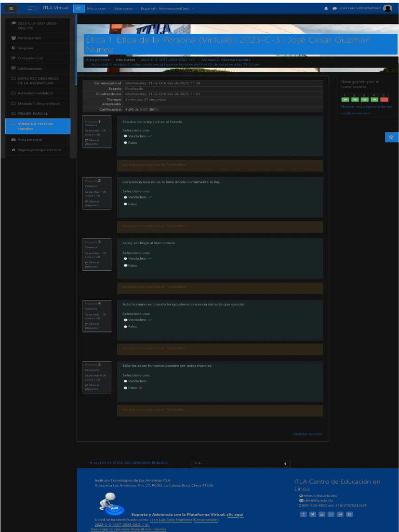The width and height of the screenshot is (399, 532).
Task: Click the user profile avatar picture
Action: coord(388,8)
